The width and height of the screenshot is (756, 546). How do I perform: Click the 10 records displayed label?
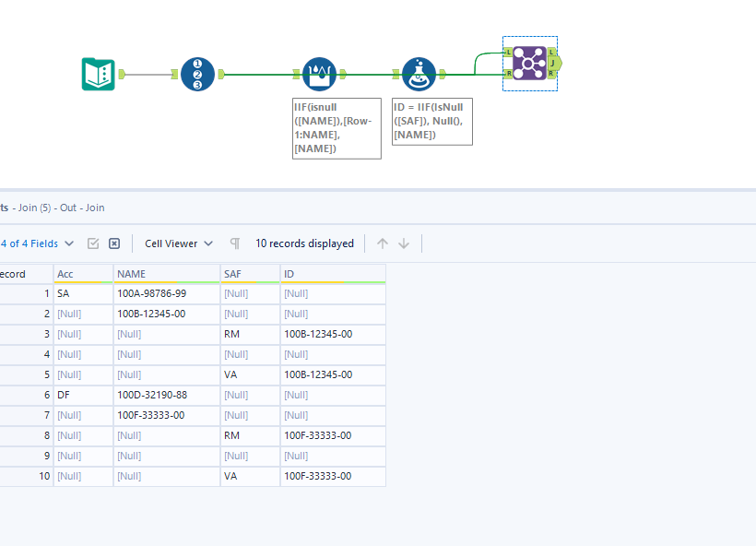[x=304, y=243]
